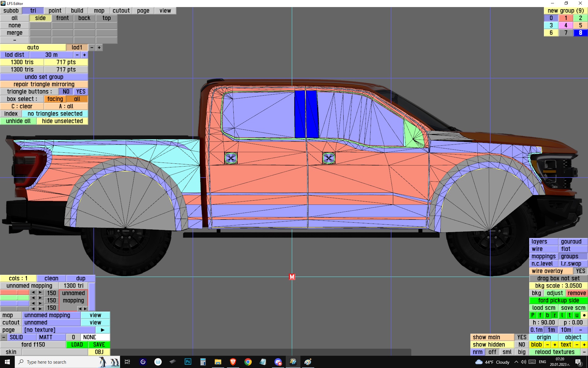Decrease text size with minus button
This screenshot has width=588, height=368.
click(577, 345)
